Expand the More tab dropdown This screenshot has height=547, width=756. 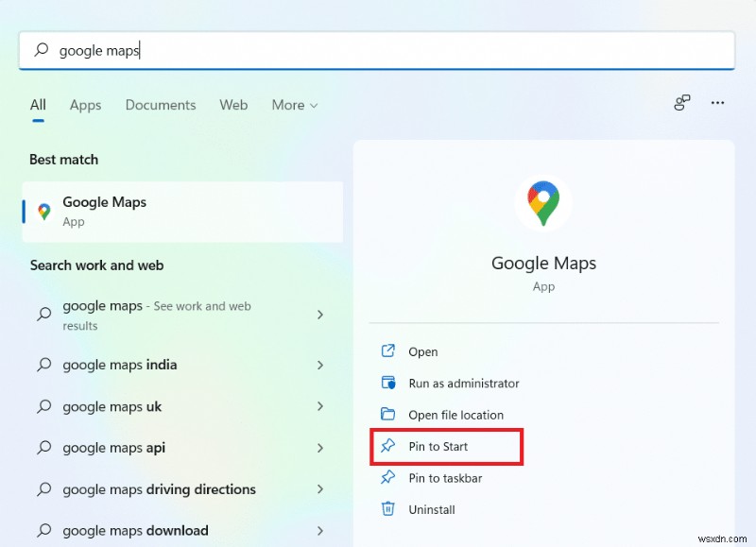coord(294,105)
